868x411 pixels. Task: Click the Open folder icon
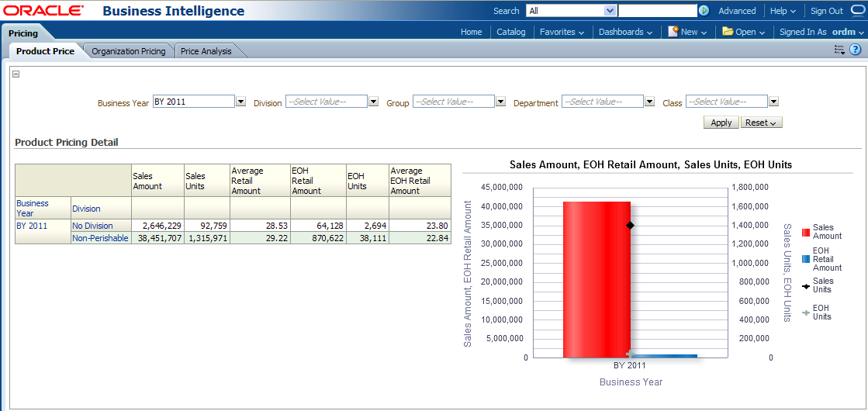(728, 32)
